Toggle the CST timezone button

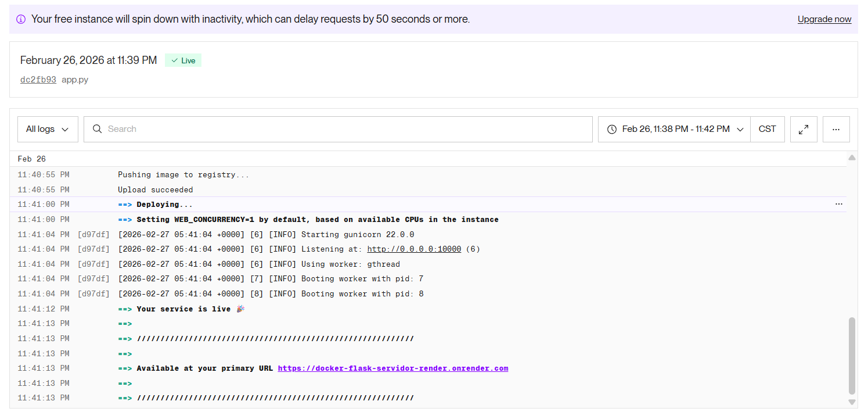[768, 129]
